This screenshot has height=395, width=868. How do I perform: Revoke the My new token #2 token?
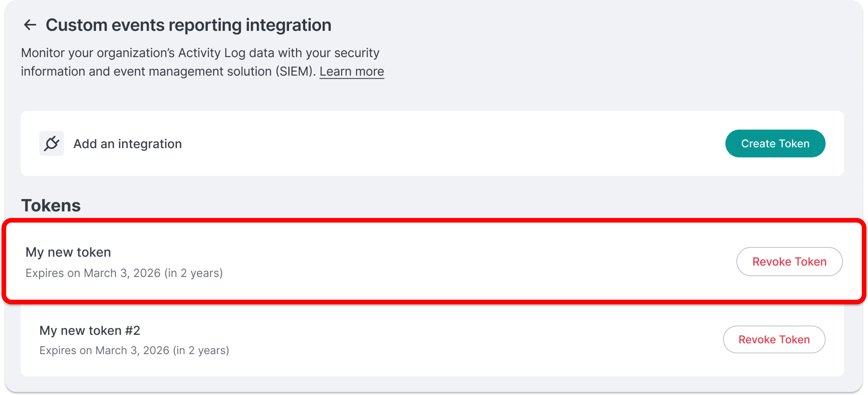pos(774,340)
